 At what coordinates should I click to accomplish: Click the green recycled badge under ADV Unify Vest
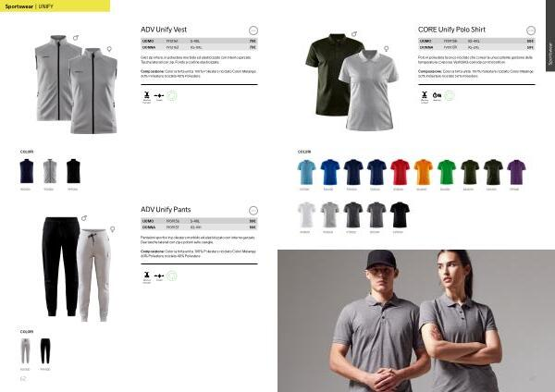pos(172,96)
